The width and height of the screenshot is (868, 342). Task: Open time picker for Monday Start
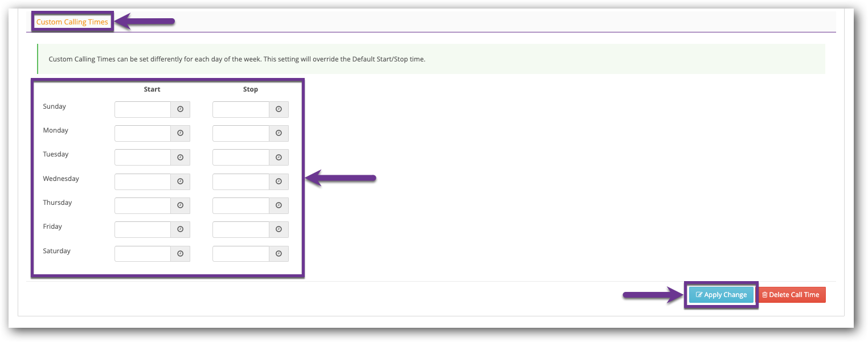[181, 133]
